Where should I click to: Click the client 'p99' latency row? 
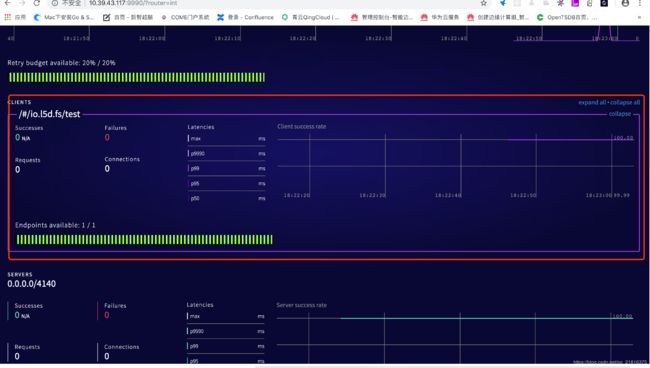tap(226, 169)
